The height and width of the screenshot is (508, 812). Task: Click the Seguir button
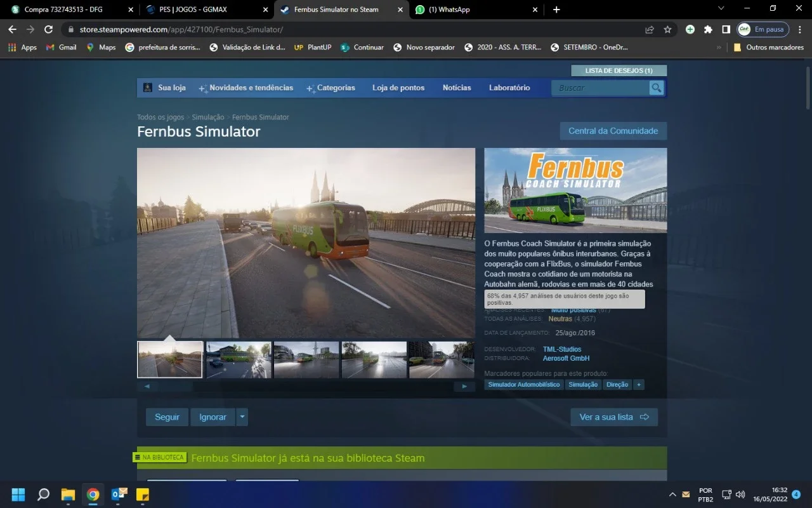pyautogui.click(x=167, y=417)
